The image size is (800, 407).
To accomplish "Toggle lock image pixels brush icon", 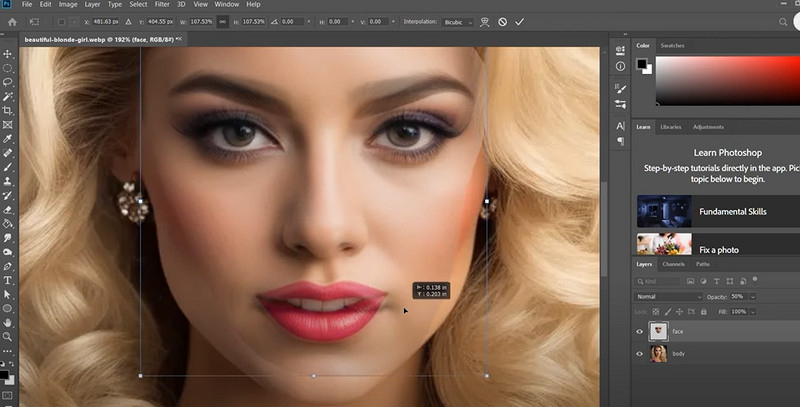I will click(x=668, y=312).
